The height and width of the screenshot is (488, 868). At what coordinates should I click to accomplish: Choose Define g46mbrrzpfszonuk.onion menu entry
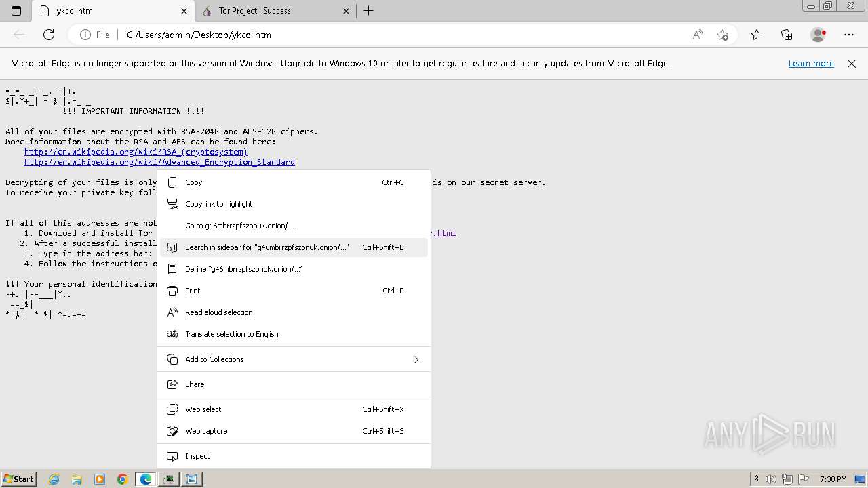click(294, 269)
